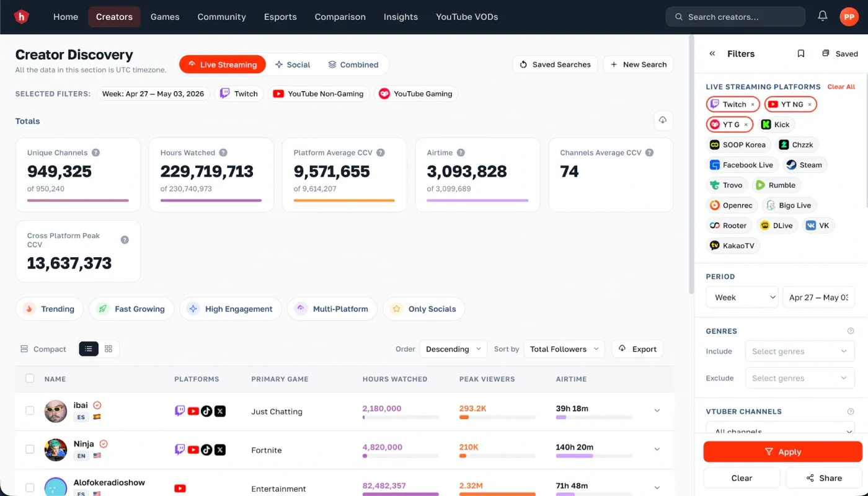Open the Exclude genres dropdown
The width and height of the screenshot is (868, 496).
800,378
